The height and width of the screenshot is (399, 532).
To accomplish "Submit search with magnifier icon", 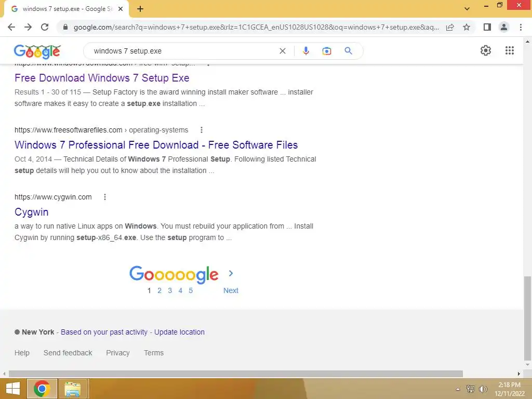I will [x=348, y=51].
